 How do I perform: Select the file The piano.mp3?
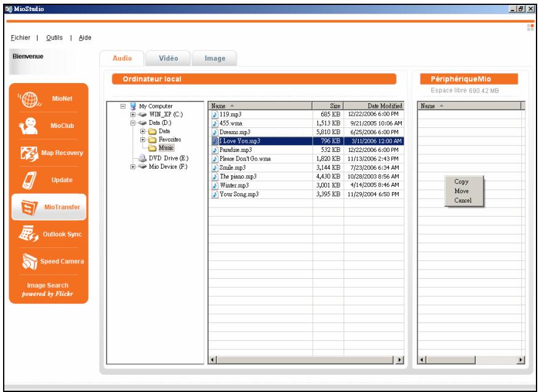tap(238, 177)
